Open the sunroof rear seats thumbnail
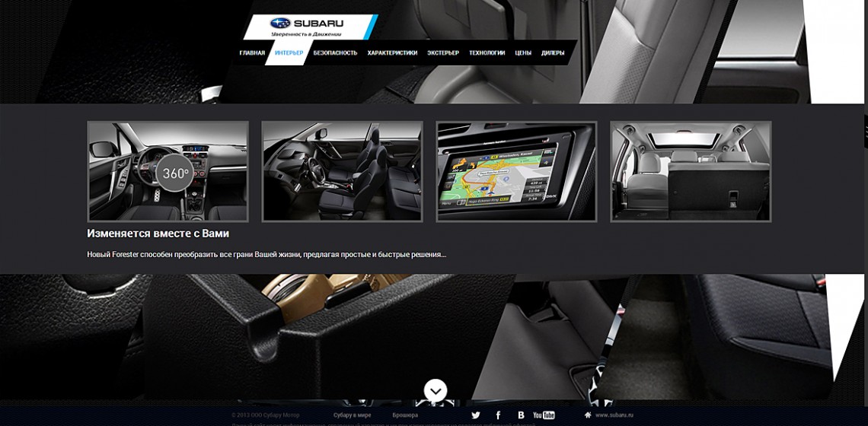868x426 pixels. coord(691,171)
